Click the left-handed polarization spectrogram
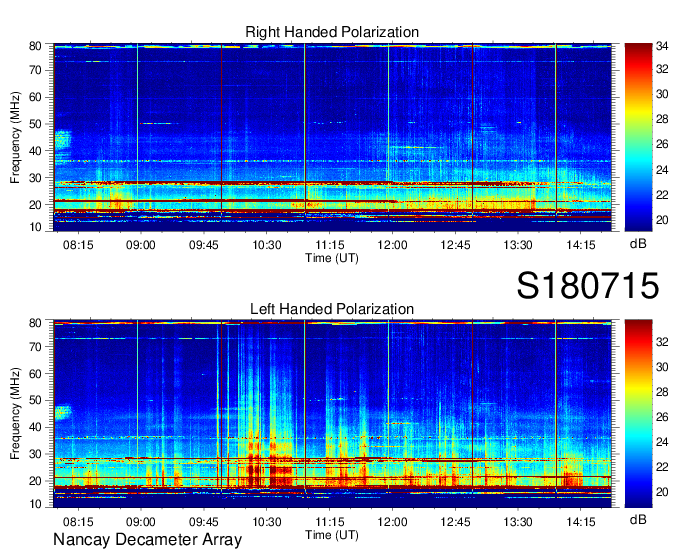 pyautogui.click(x=332, y=414)
